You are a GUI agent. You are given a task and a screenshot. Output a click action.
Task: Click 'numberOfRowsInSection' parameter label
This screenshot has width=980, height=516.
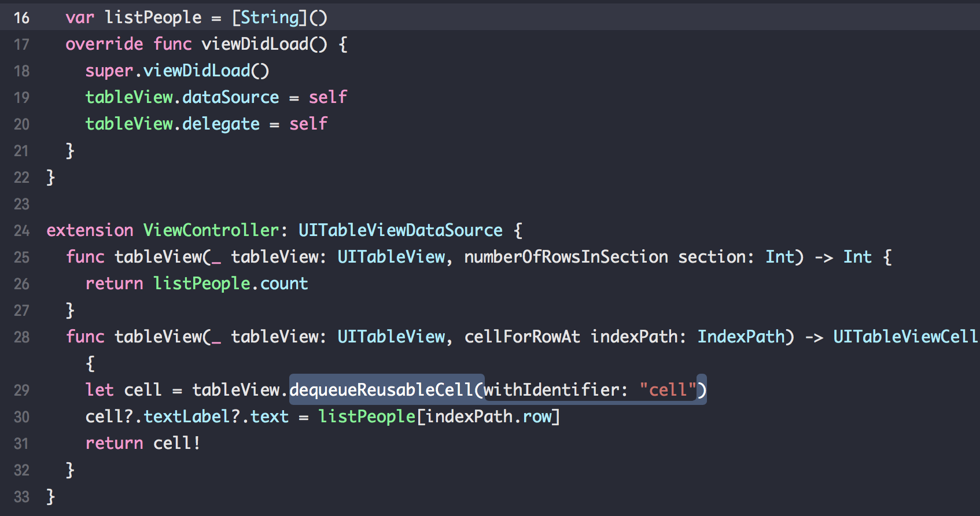566,257
